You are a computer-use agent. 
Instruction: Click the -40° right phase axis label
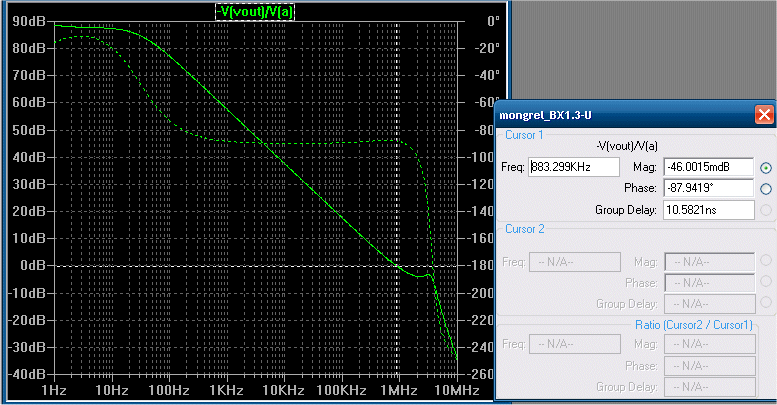pyautogui.click(x=487, y=75)
